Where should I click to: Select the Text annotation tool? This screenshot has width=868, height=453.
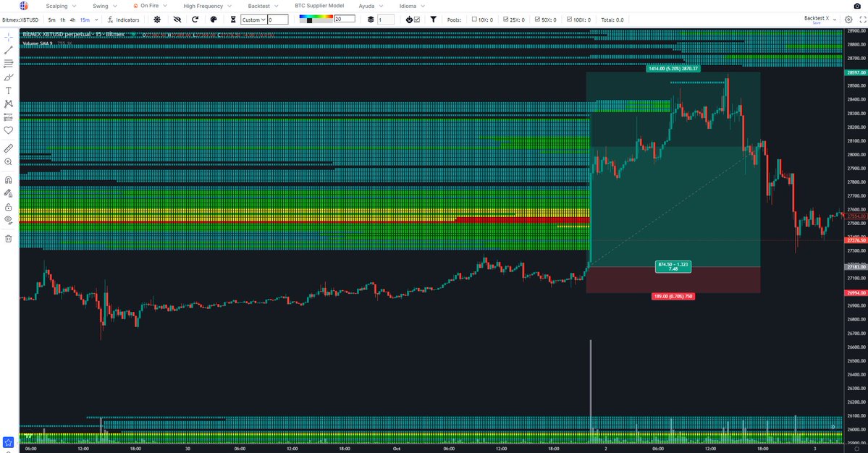coord(8,90)
